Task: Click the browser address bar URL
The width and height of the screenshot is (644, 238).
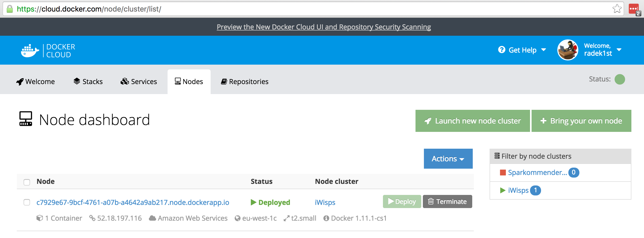Action: pyautogui.click(x=89, y=9)
